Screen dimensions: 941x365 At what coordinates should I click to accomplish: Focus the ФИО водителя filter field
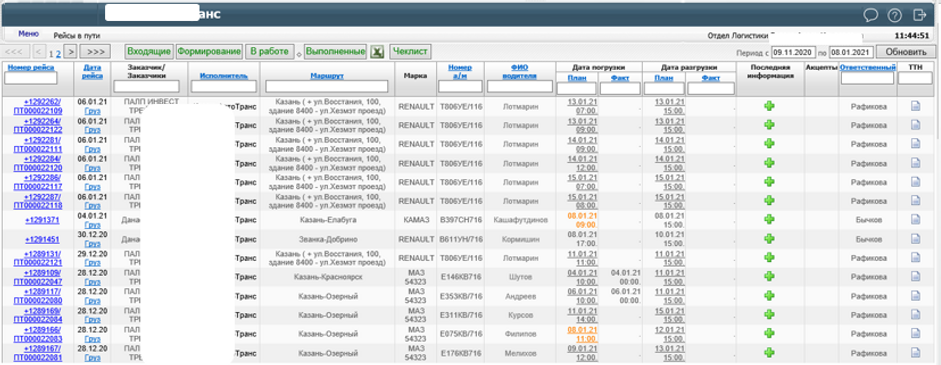tap(520, 87)
